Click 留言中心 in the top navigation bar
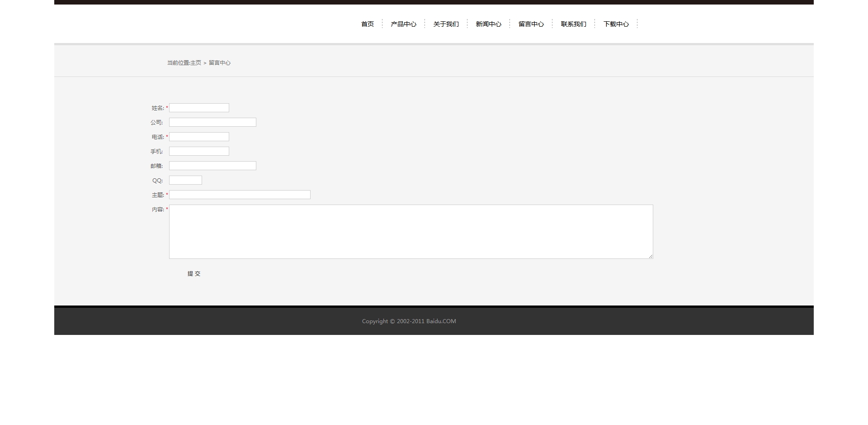 click(531, 24)
